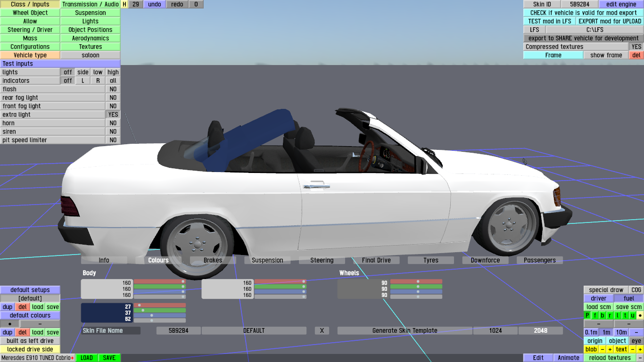Open Transmission / Audio section
Image resolution: width=644 pixels, height=362 pixels.
[91, 4]
